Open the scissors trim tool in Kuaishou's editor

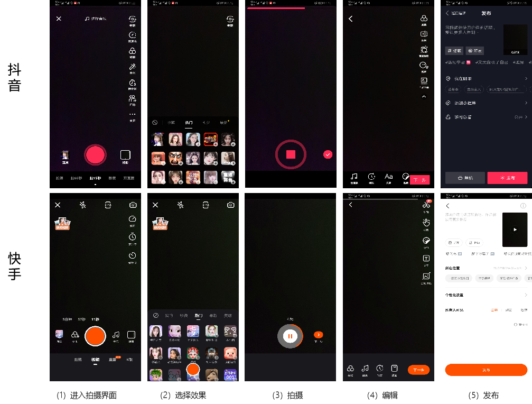click(x=426, y=205)
